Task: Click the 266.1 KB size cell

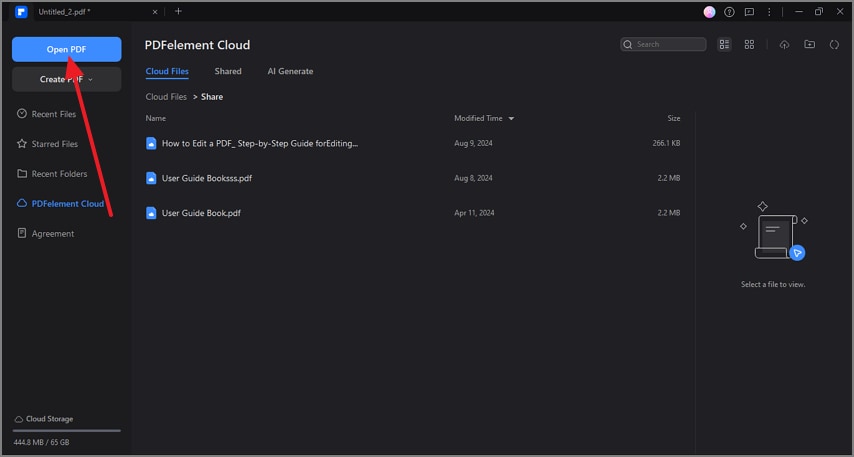Action: [x=666, y=143]
